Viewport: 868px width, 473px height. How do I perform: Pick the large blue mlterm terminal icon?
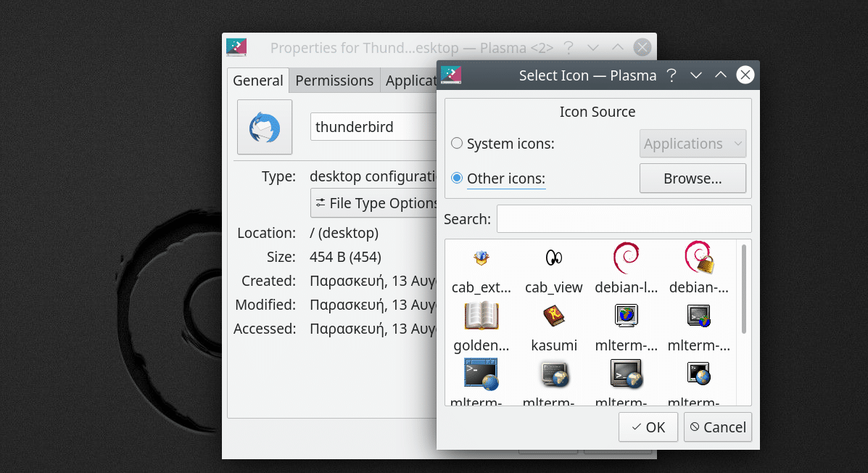point(481,374)
